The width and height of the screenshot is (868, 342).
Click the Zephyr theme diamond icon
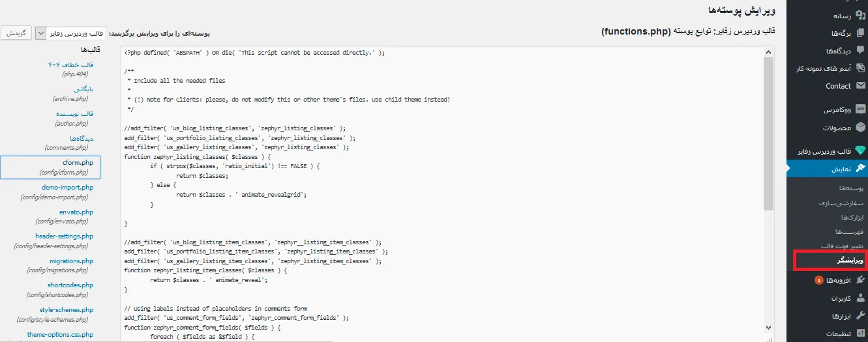[860, 152]
